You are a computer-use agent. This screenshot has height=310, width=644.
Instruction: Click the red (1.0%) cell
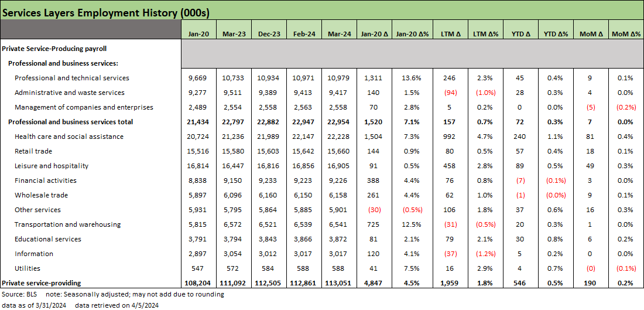click(486, 93)
